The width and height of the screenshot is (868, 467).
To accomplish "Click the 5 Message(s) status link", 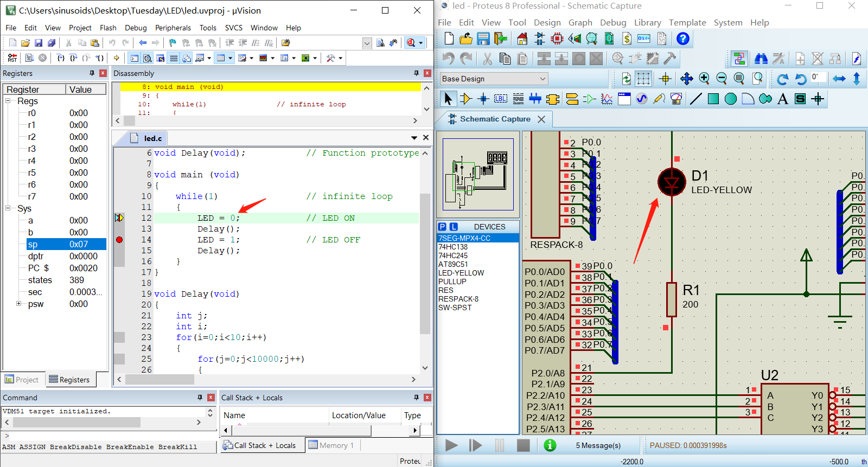I will coord(598,445).
